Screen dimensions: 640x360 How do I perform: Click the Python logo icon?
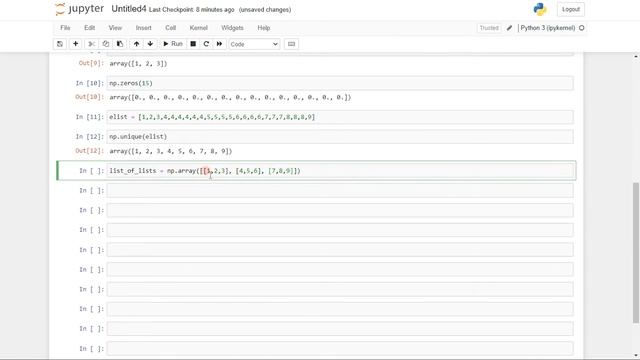(x=540, y=9)
